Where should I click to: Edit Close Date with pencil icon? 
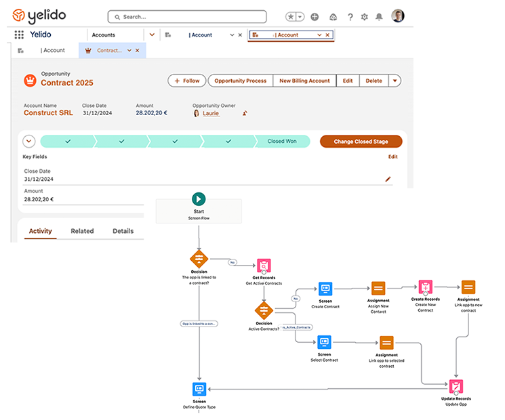(388, 179)
